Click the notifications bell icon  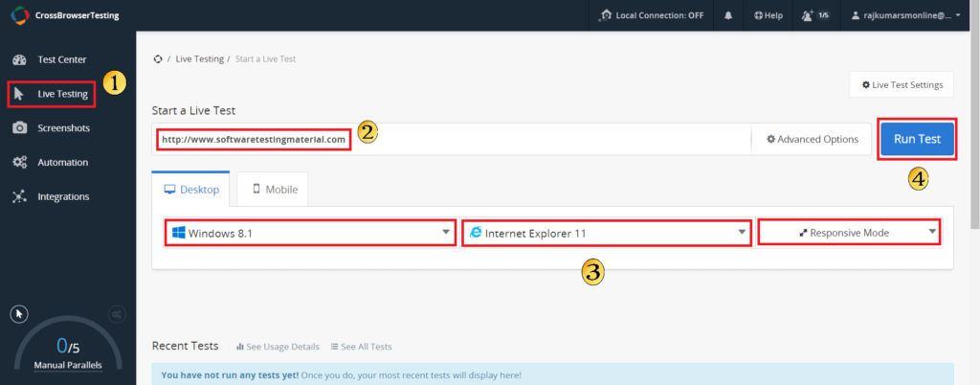point(727,16)
